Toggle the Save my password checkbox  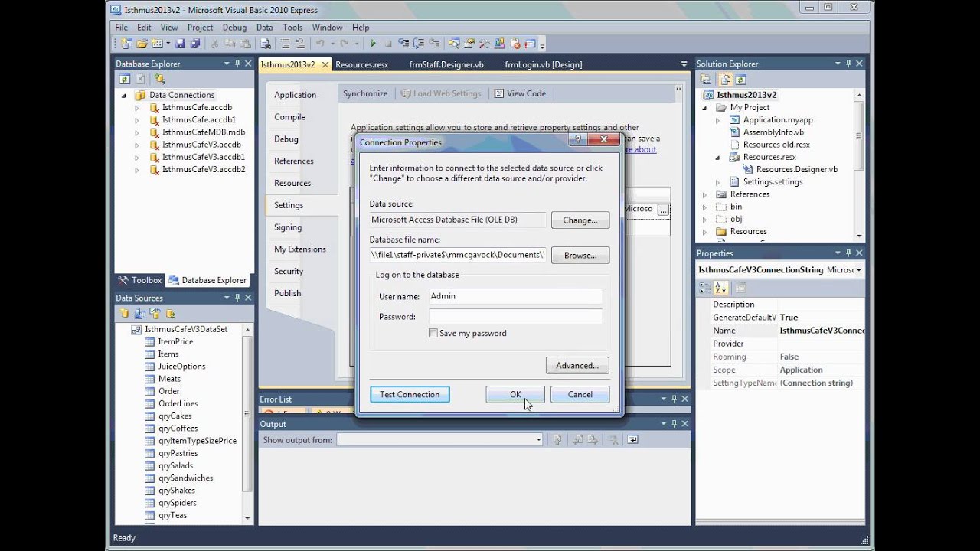point(433,333)
